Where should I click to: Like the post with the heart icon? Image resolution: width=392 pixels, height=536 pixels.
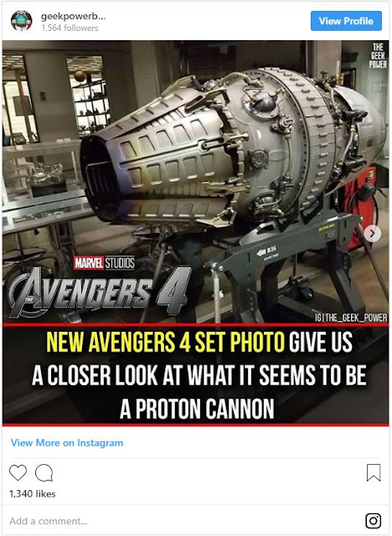(18, 472)
